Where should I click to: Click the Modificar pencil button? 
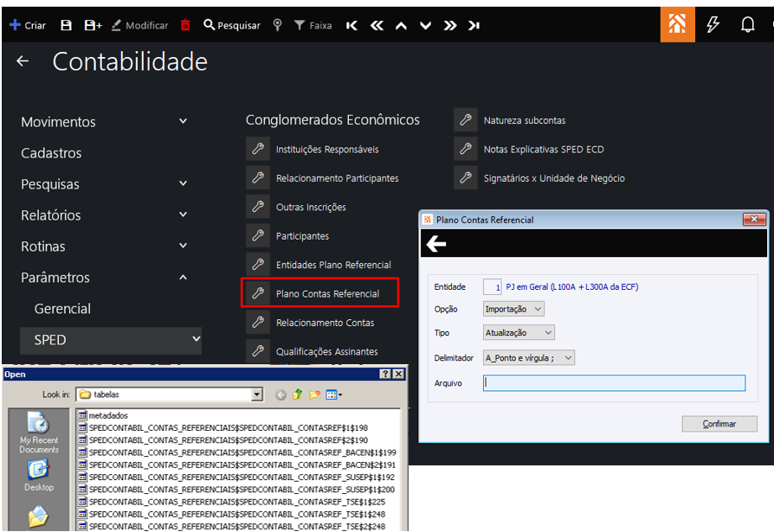point(140,25)
